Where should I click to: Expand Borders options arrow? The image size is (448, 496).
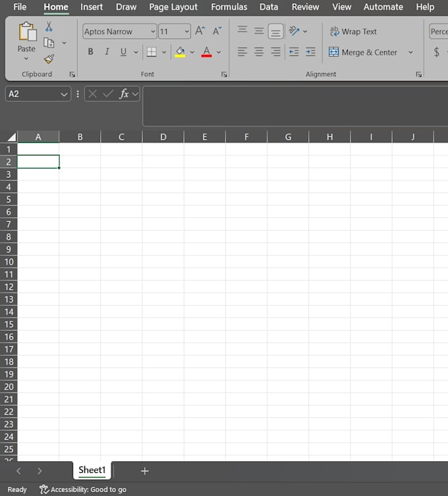tap(164, 52)
